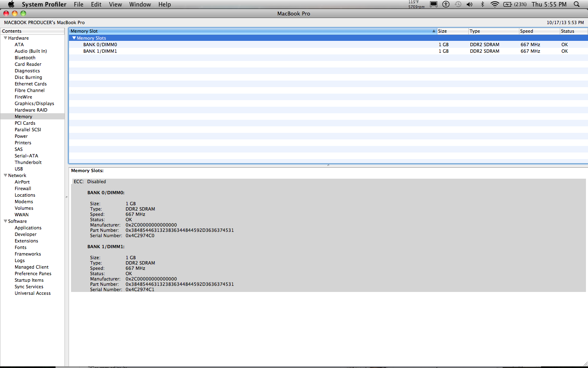Open the Window menu
588x368 pixels.
tap(140, 4)
